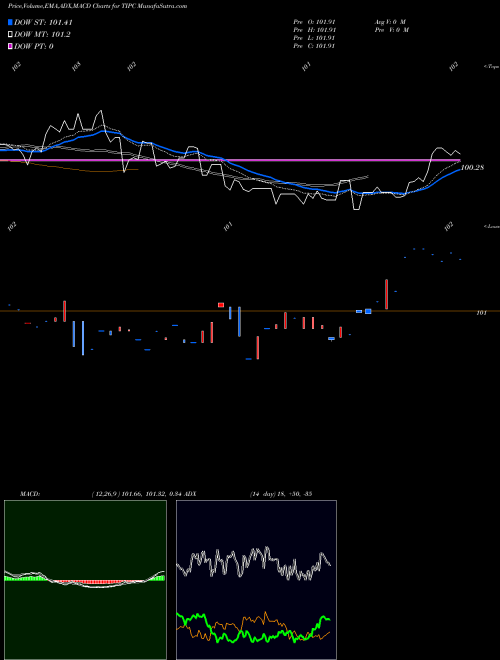Click the 'Pre H: 101.91' value
The height and width of the screenshot is (660, 500).
(314, 30)
